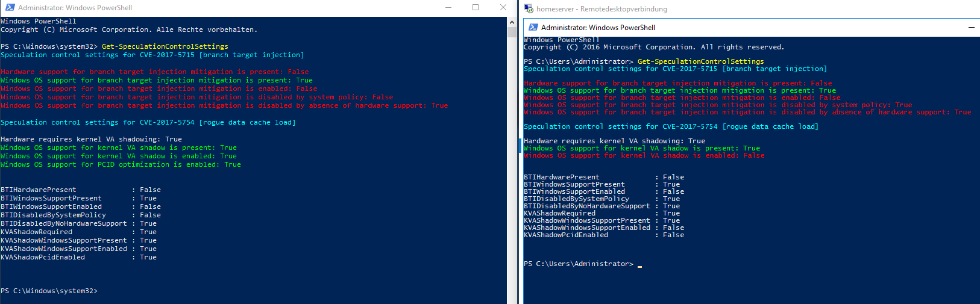Click the PowerShell icon inside the homeserver remote session
Viewport: 980px width, 304px height.
coord(533,28)
